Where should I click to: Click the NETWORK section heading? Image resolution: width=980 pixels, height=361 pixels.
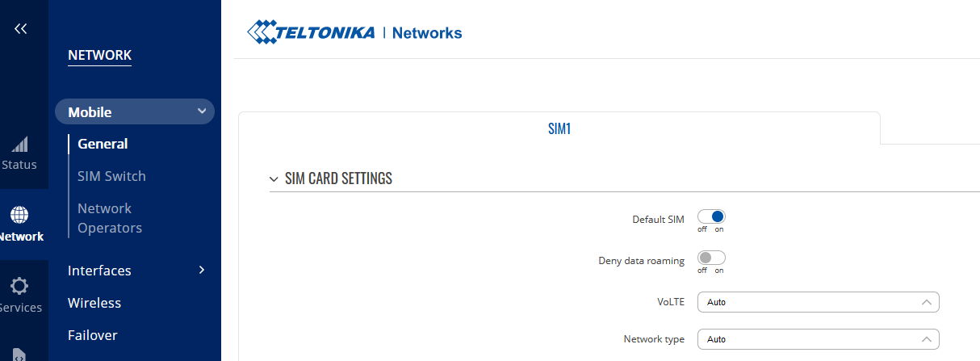99,55
